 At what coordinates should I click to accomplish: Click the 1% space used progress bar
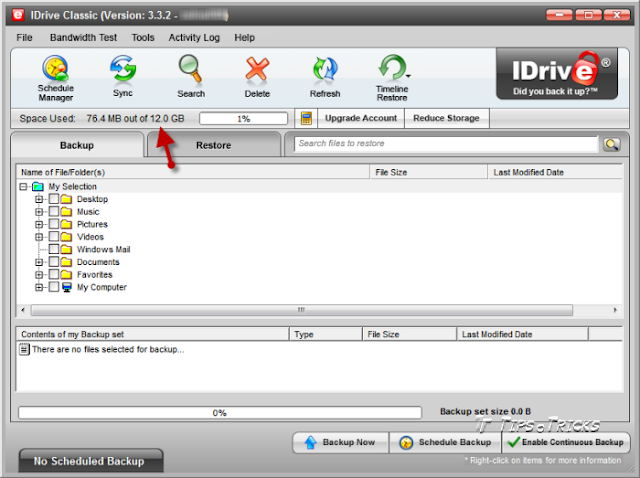pyautogui.click(x=243, y=119)
